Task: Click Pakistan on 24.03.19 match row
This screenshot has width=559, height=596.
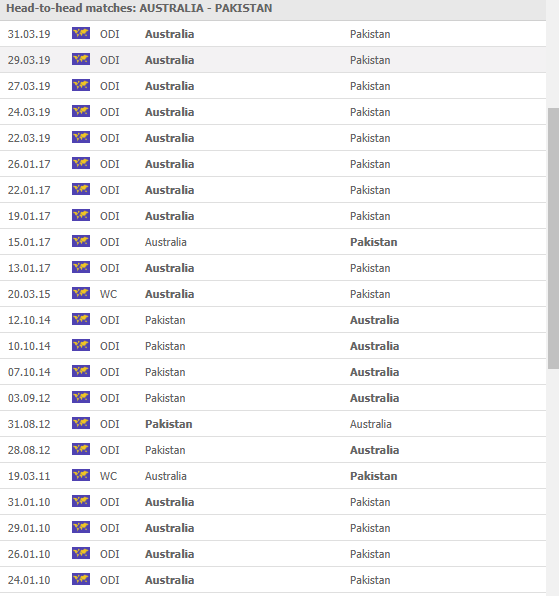Action: (370, 112)
